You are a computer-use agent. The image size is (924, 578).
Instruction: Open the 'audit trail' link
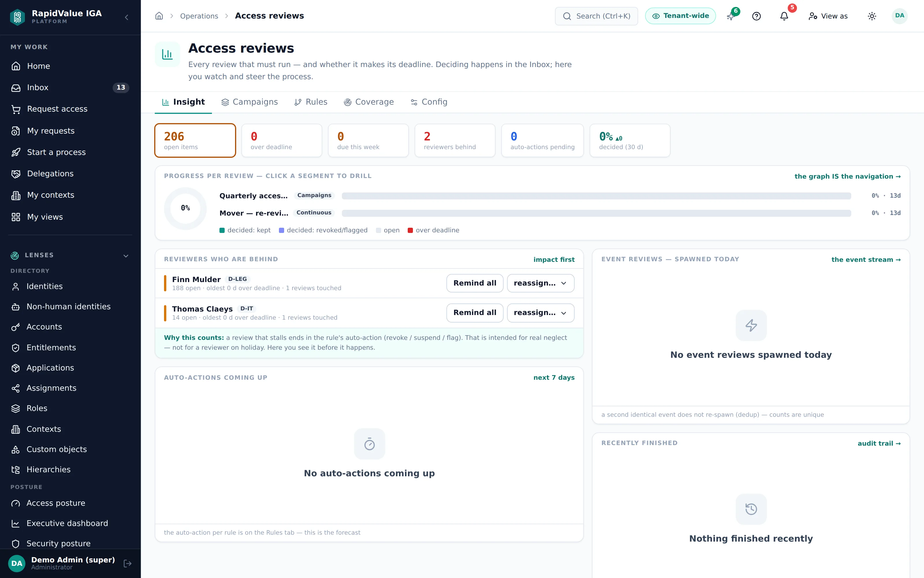[879, 443]
